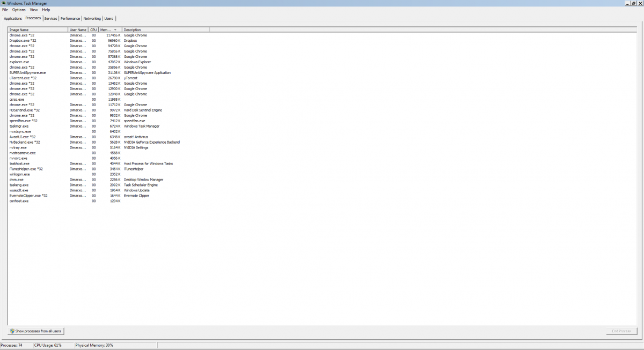The height and width of the screenshot is (350, 644).
Task: Go to the Networking tab
Action: click(x=92, y=19)
